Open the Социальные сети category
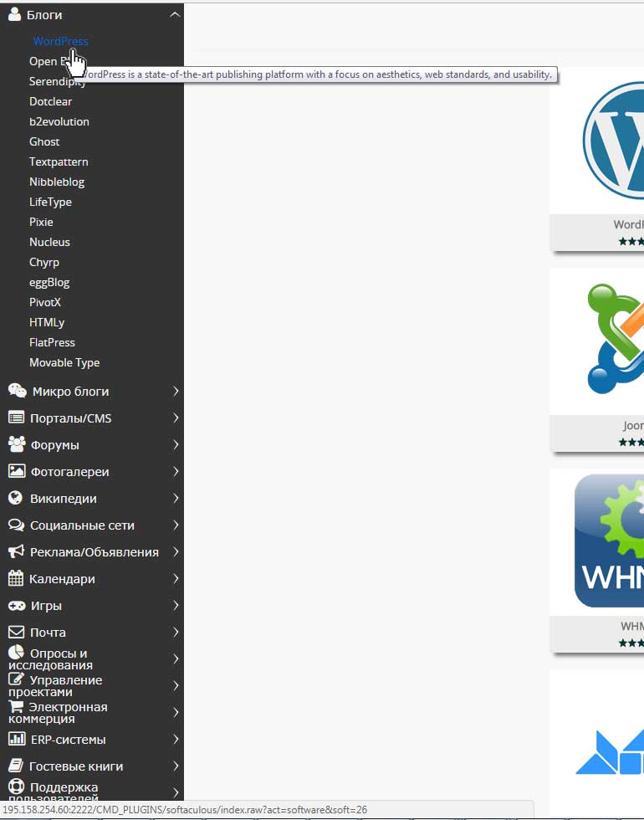This screenshot has width=644, height=820. [x=82, y=525]
